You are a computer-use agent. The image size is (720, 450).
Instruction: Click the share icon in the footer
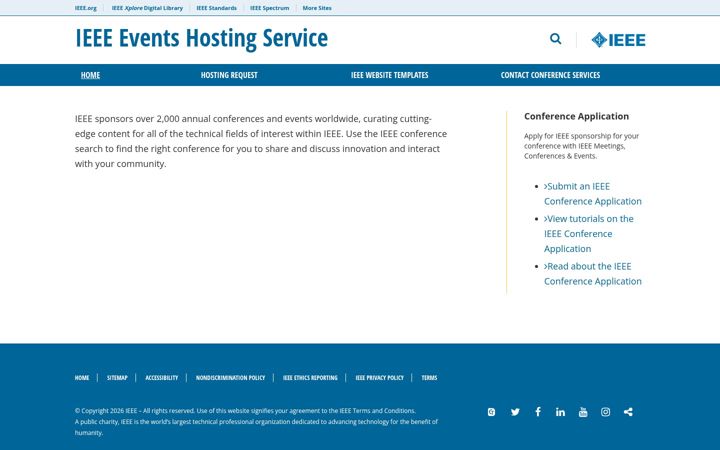(x=628, y=412)
